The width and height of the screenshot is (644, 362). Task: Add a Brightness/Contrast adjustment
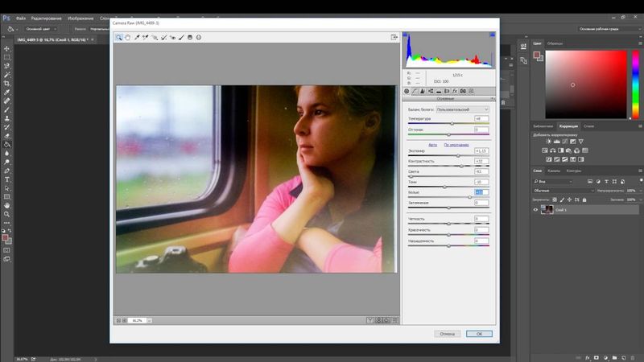tap(548, 142)
